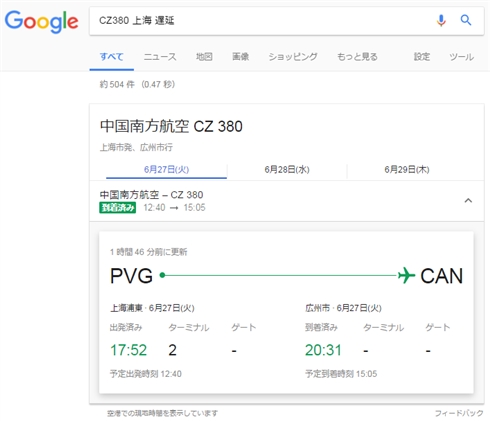Image resolution: width=490 pixels, height=421 pixels.
Task: Switch to 6月29日(木) date tab
Action: [x=407, y=170]
